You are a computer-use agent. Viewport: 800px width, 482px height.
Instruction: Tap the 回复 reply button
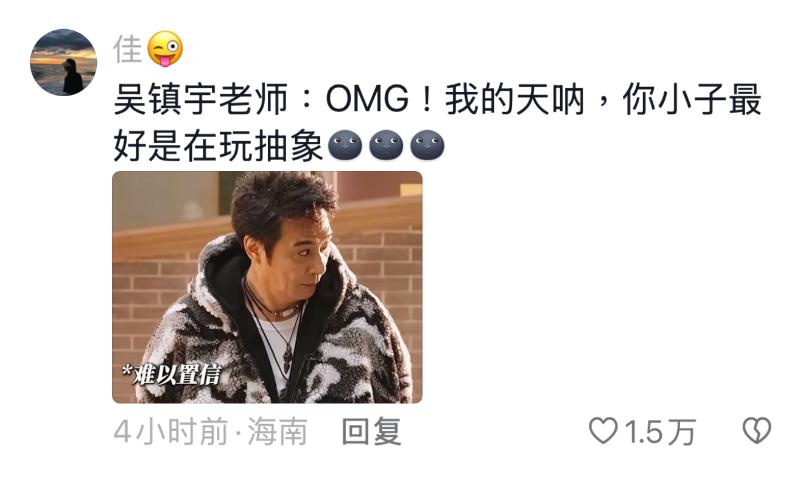pyautogui.click(x=371, y=432)
